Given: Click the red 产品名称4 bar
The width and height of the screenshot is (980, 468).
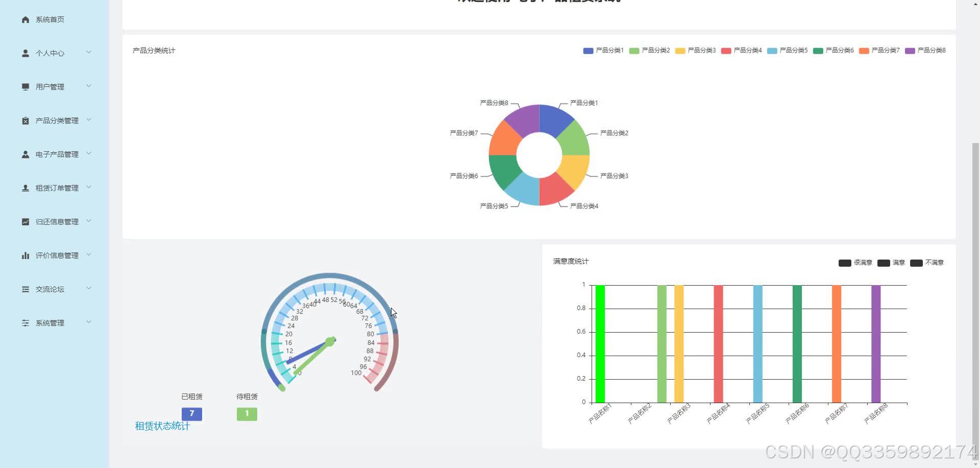Looking at the screenshot, I should [718, 344].
